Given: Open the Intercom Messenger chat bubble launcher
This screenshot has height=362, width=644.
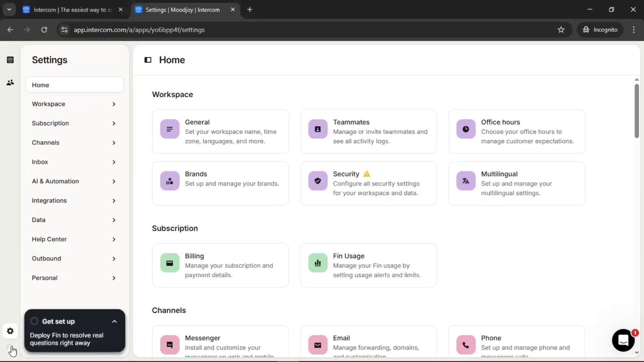Looking at the screenshot, I should 623,340.
